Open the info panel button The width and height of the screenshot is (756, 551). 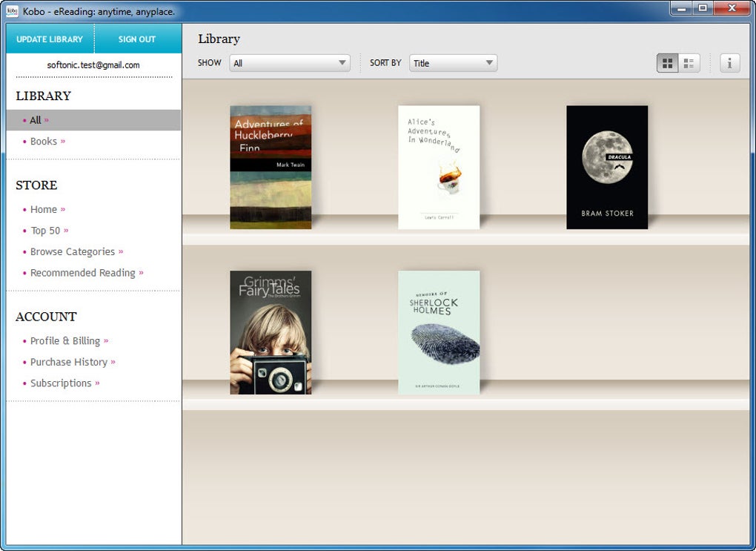pos(729,63)
